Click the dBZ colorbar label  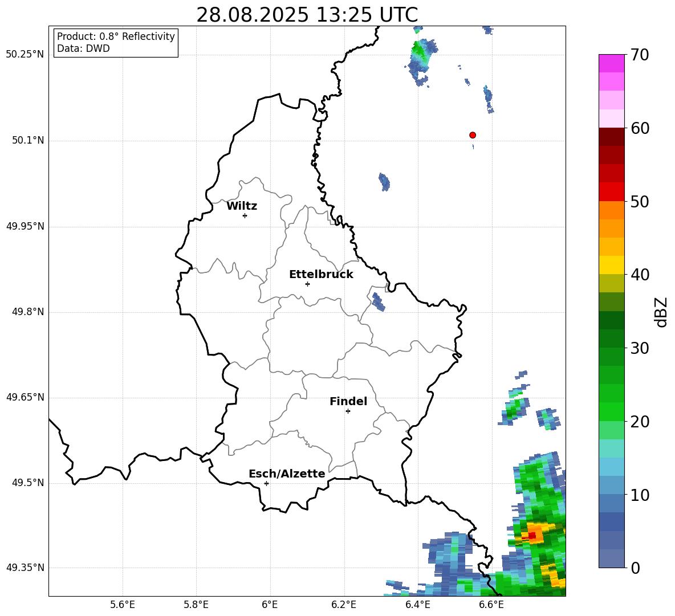pos(660,312)
